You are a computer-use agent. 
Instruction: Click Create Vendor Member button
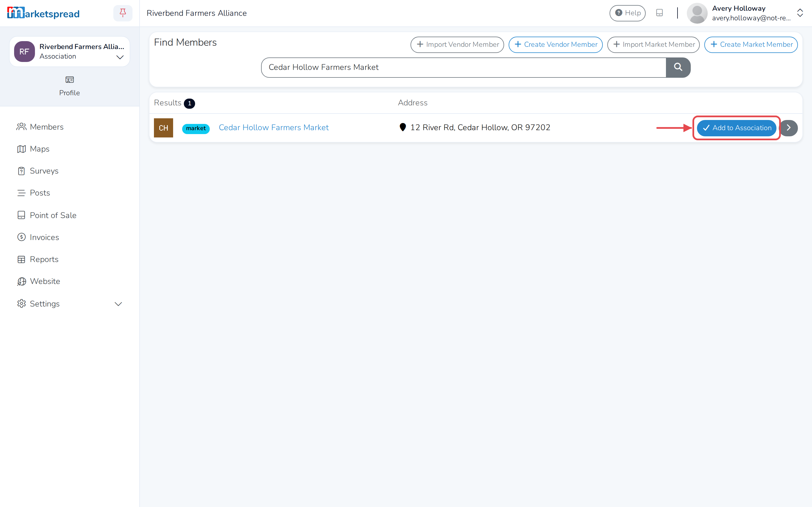click(x=556, y=45)
